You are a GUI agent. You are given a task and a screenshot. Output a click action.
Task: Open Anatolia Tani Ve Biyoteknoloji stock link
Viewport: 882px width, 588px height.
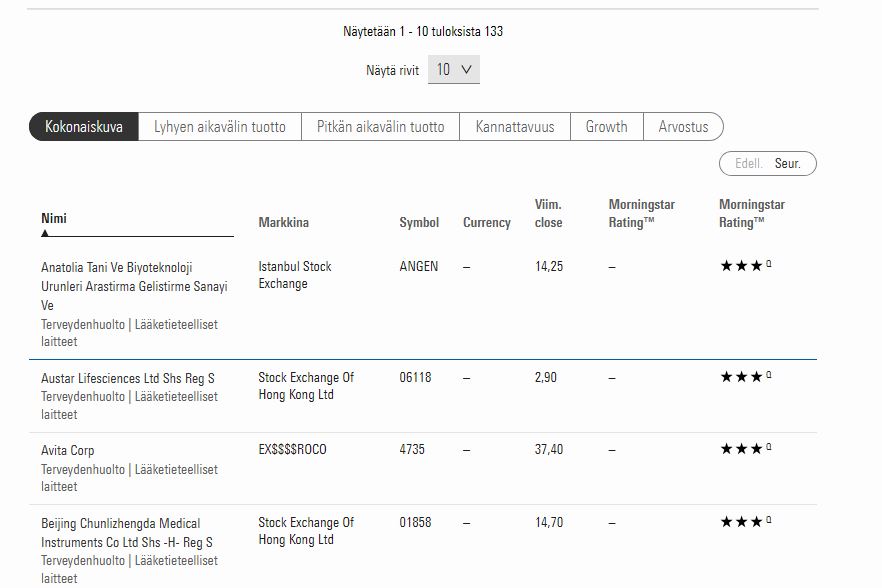pos(134,286)
